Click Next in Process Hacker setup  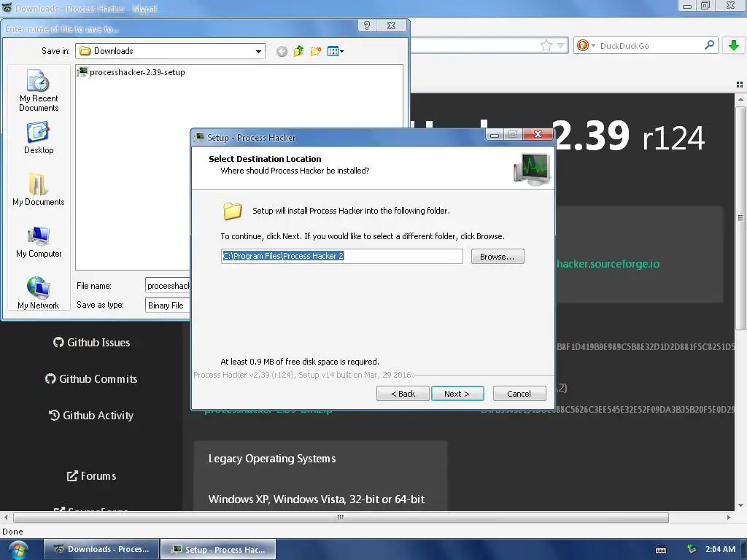pyautogui.click(x=457, y=393)
